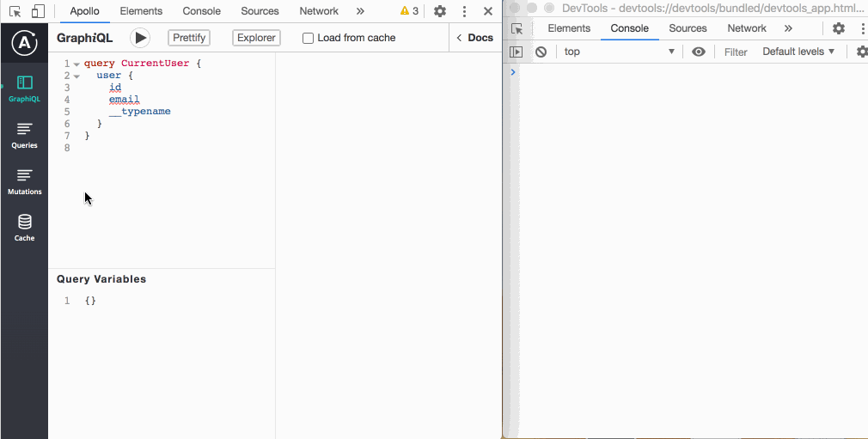Open Network tab in right DevTools window

pyautogui.click(x=747, y=28)
